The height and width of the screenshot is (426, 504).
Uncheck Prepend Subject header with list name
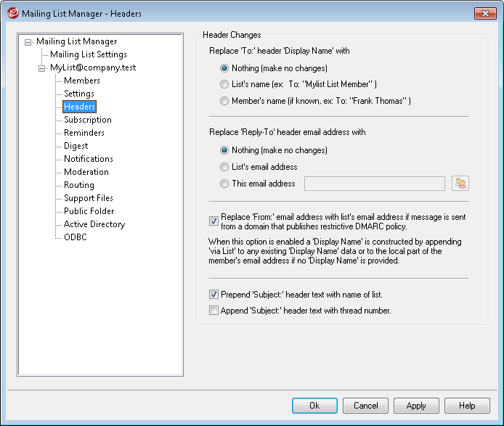tap(214, 295)
